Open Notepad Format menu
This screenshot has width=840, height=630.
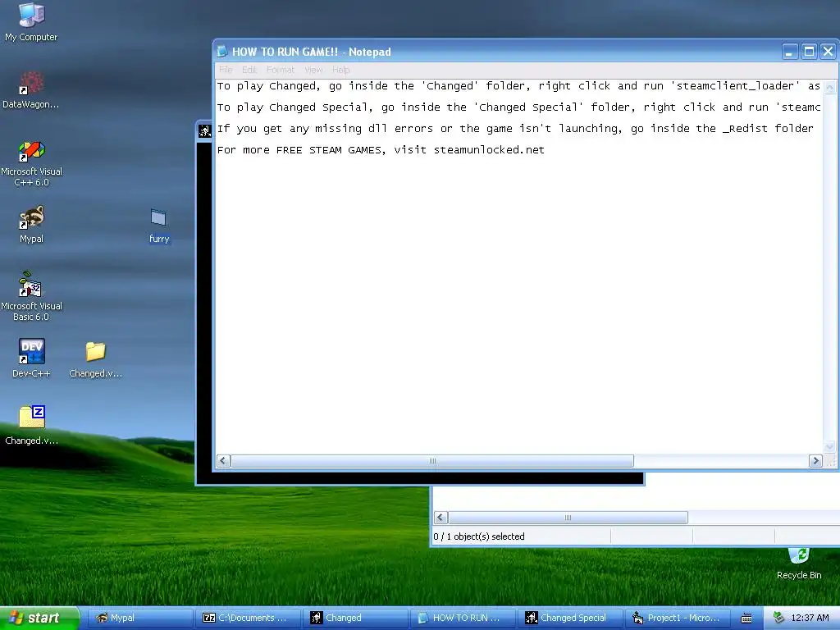tap(281, 70)
